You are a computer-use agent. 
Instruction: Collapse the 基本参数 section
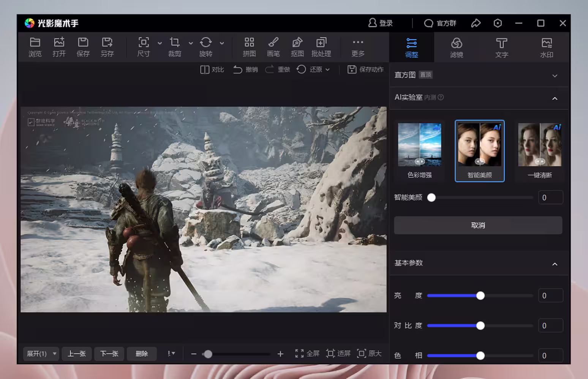555,264
